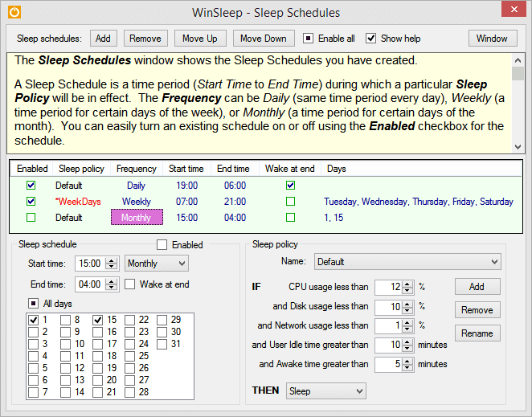Click the Rename sleep policy button

pos(477,333)
